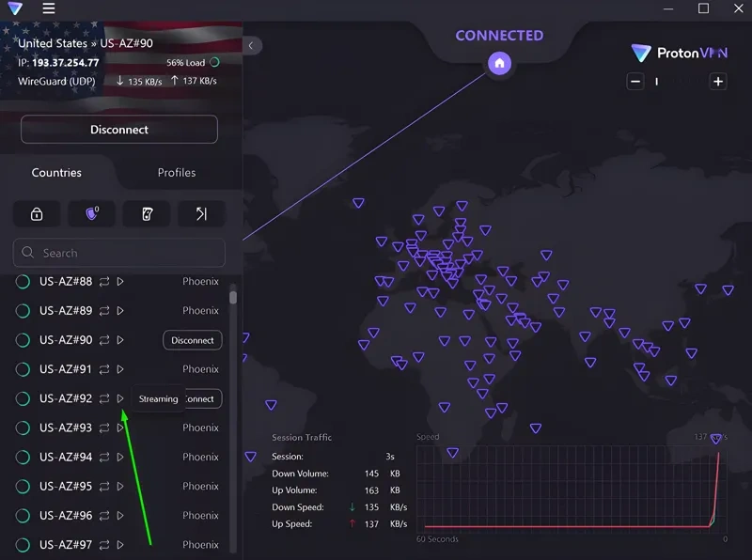Click the WireGuard (UDP) protocol label
Screen dimensions: 752x560
pos(56,81)
